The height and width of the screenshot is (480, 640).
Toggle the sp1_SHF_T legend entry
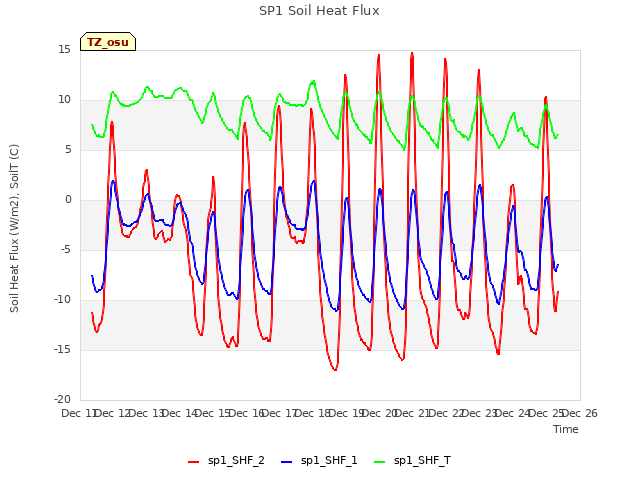(412, 461)
